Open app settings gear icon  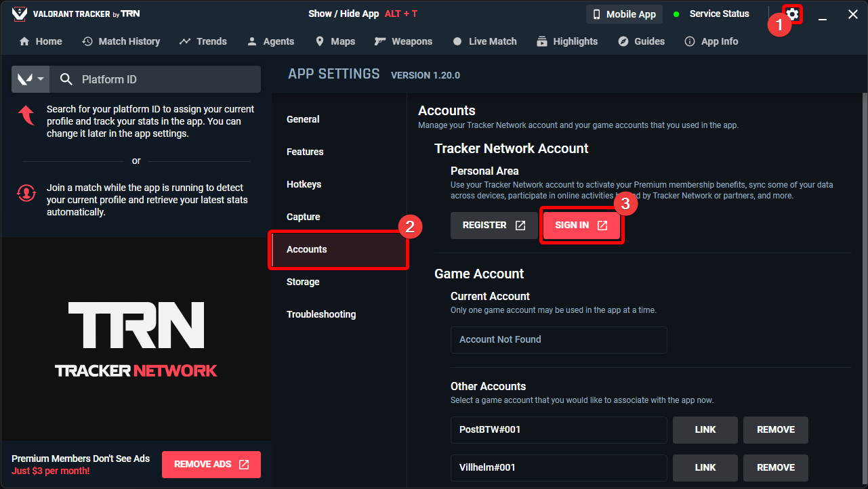pos(792,14)
